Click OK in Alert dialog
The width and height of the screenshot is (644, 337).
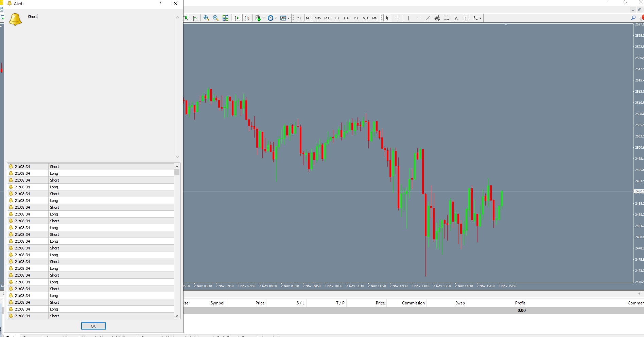[93, 326]
